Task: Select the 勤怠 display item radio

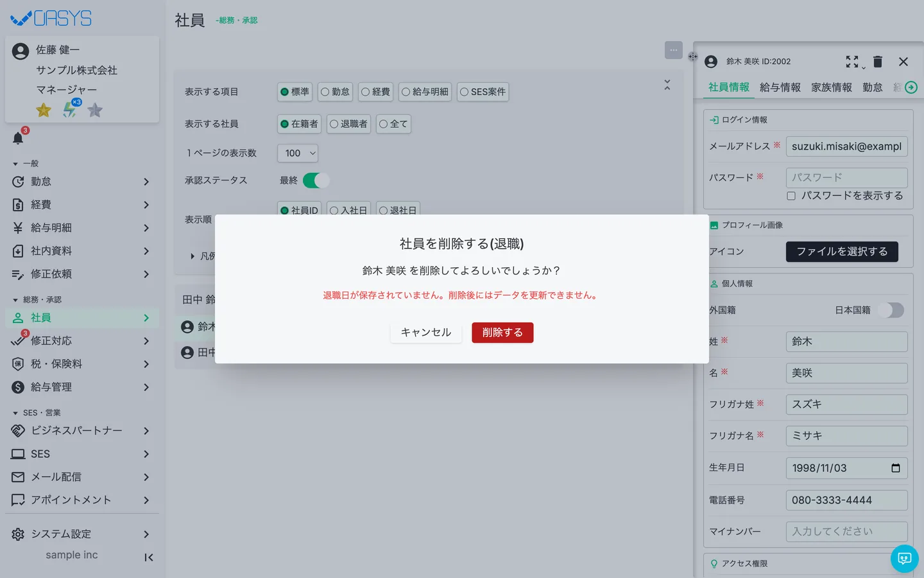Action: pyautogui.click(x=335, y=92)
